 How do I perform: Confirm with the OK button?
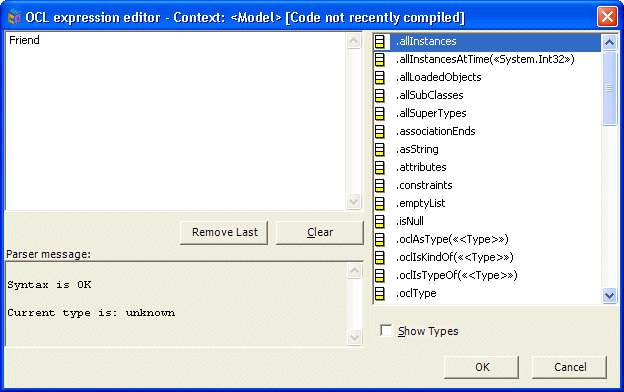(x=482, y=367)
